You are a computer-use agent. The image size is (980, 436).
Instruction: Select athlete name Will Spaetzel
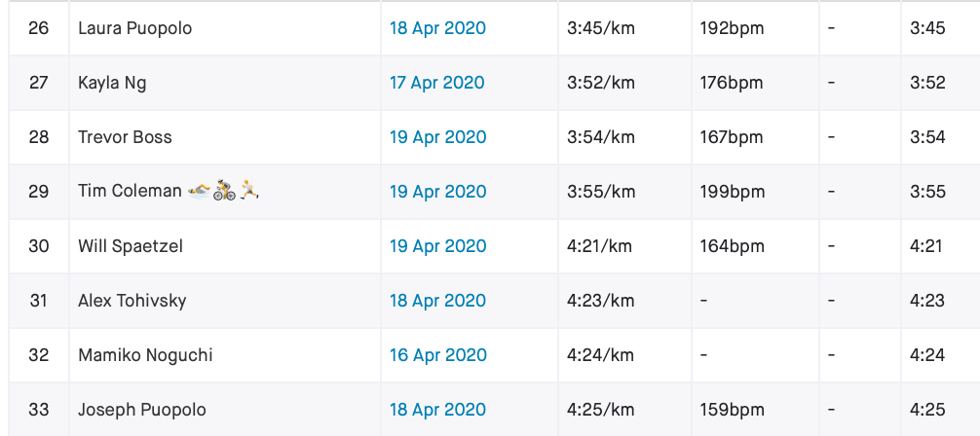(x=131, y=246)
